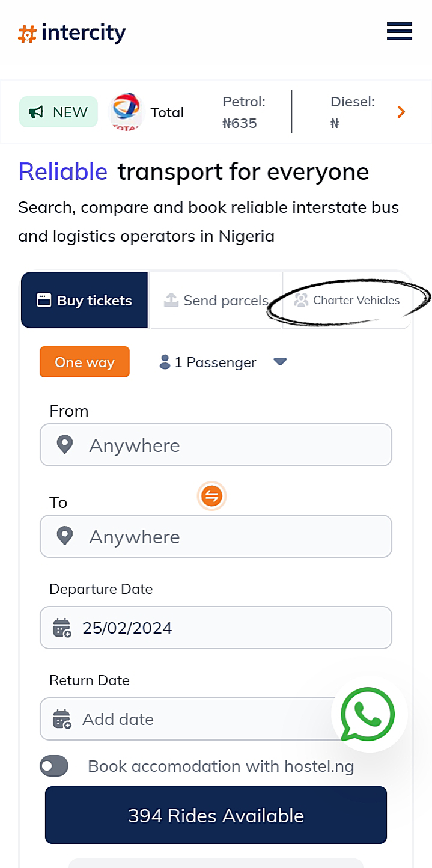Click the From location pin icon
Screen dimensions: 432x868
65,445
